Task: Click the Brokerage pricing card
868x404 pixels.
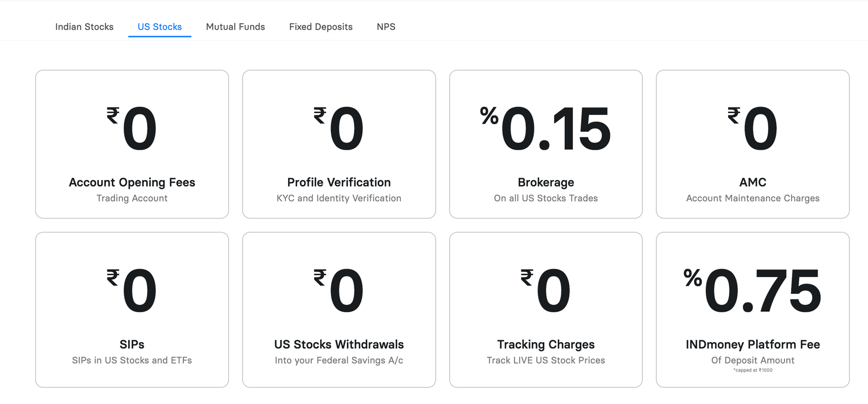Action: (x=545, y=144)
